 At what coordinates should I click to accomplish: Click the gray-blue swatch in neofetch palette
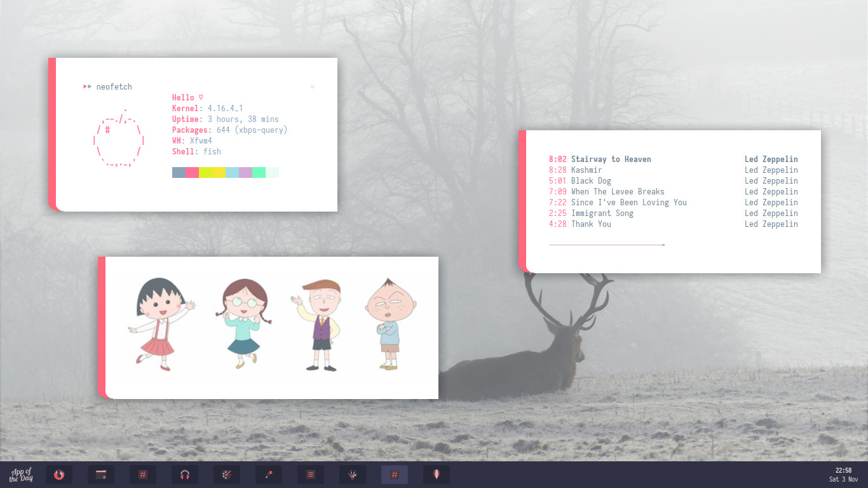point(179,173)
